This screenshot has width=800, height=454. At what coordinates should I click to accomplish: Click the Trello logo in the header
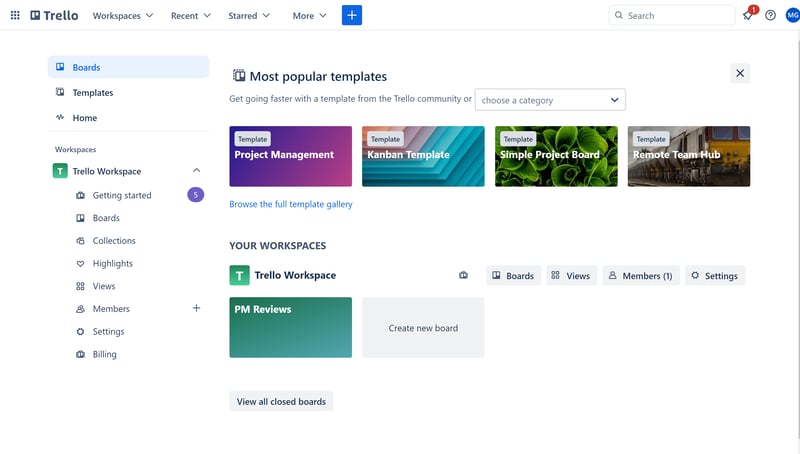pyautogui.click(x=54, y=15)
